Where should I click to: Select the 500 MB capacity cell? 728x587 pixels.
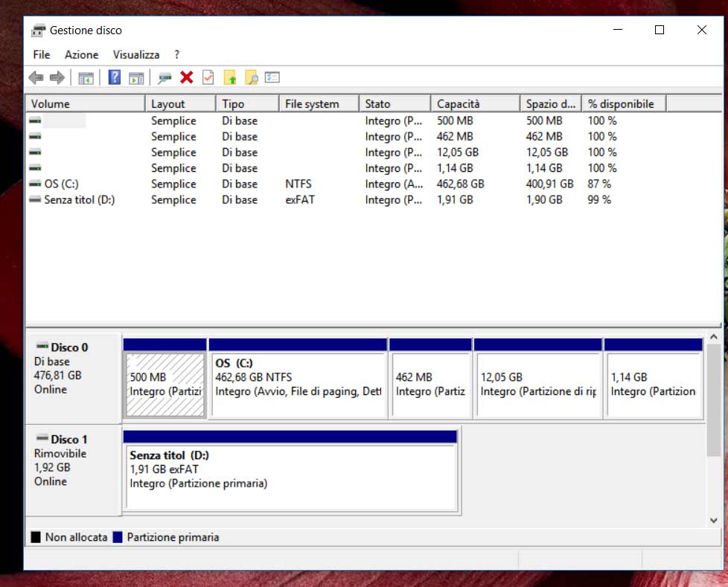coord(455,121)
